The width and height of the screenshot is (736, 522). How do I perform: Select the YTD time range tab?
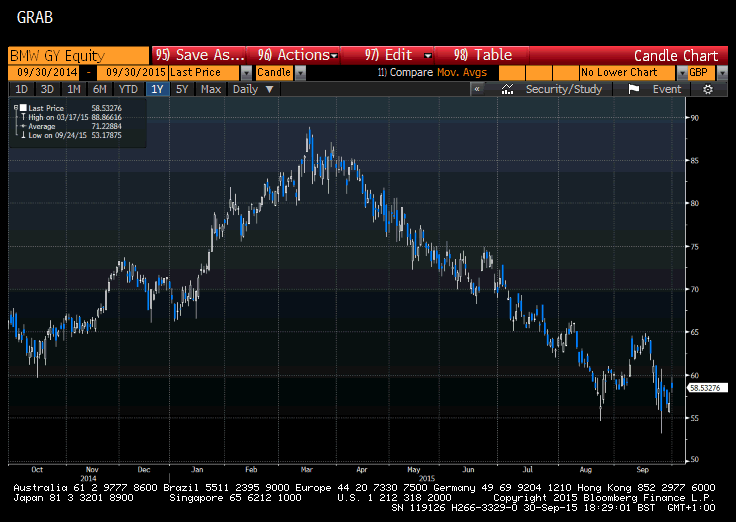[128, 89]
